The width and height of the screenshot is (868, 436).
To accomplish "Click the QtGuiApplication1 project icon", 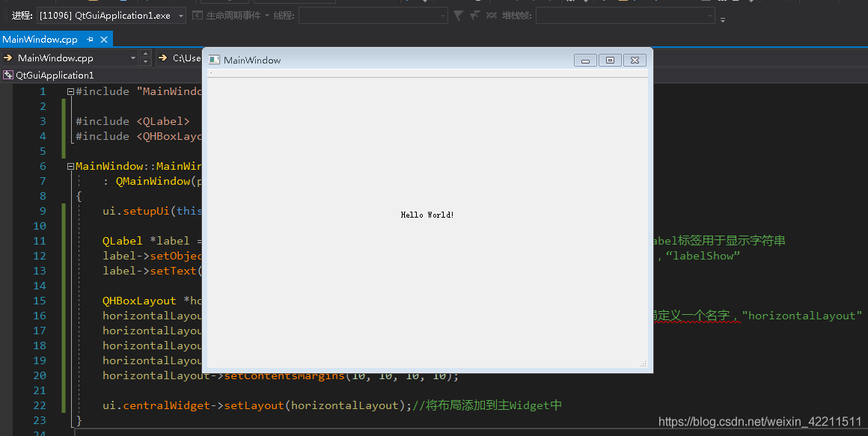I will 7,76.
